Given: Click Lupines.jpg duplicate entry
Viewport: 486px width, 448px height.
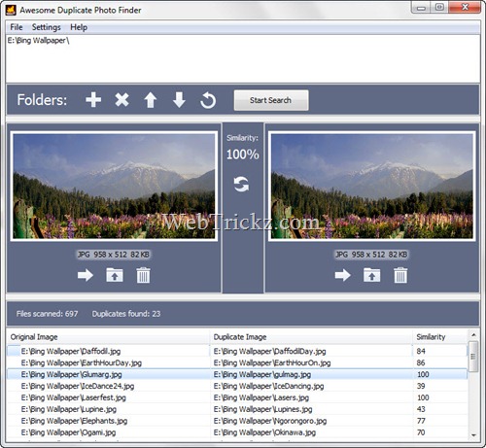Looking at the screenshot, I should 263,409.
